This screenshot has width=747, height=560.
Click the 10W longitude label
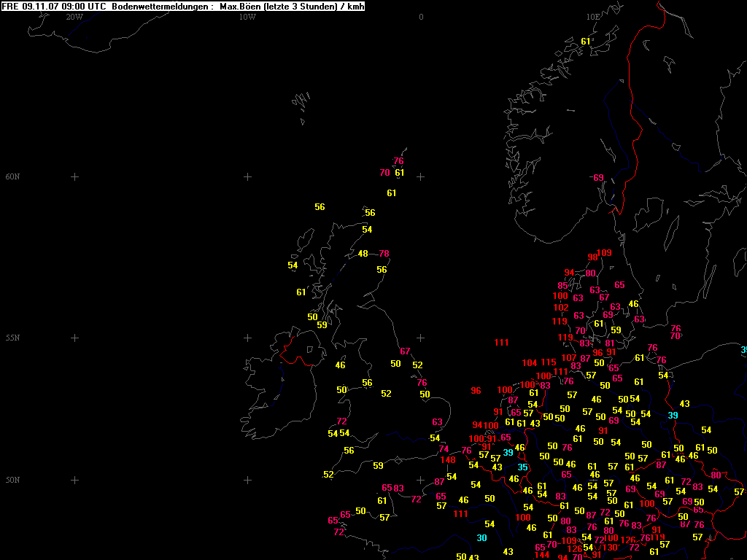(x=247, y=17)
